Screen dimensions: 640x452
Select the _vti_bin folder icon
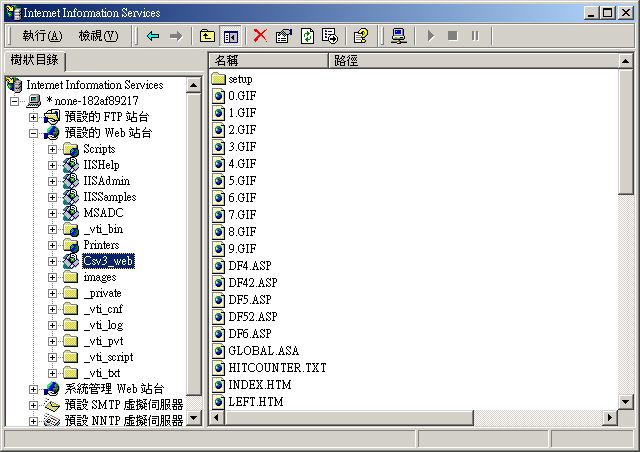(x=71, y=229)
